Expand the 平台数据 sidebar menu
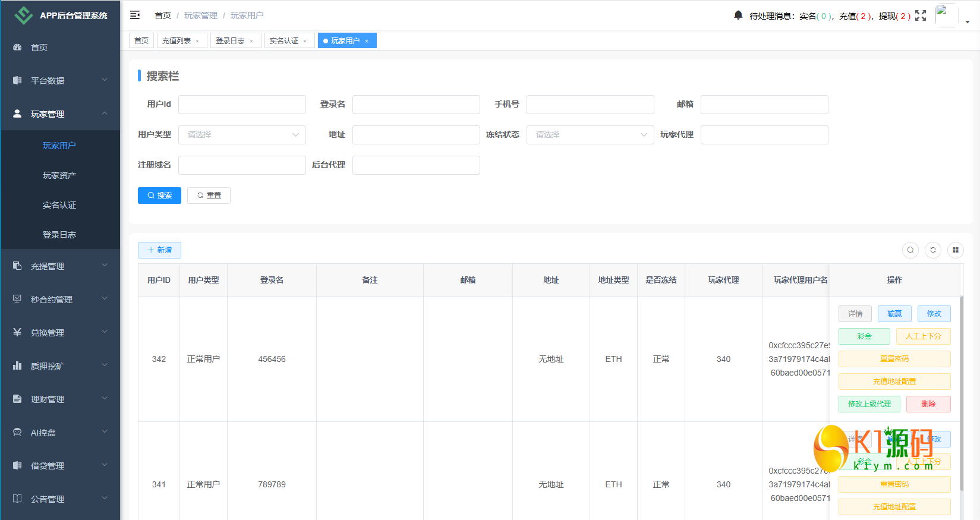Screen dimensions: 980x520 [x=60, y=81]
